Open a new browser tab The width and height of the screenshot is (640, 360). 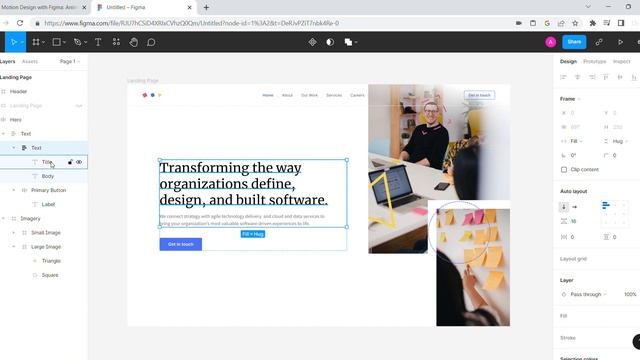click(206, 7)
